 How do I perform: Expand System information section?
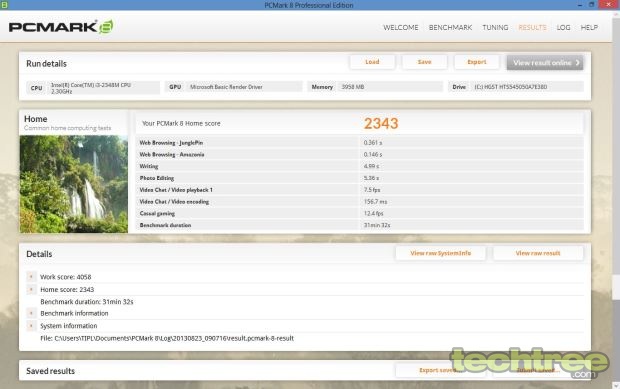[31, 326]
